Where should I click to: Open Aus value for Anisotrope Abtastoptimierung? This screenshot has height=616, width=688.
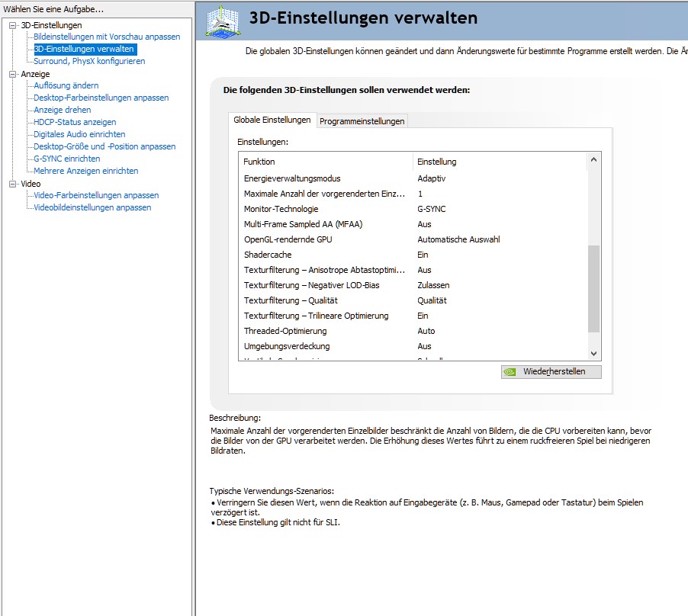(x=424, y=270)
